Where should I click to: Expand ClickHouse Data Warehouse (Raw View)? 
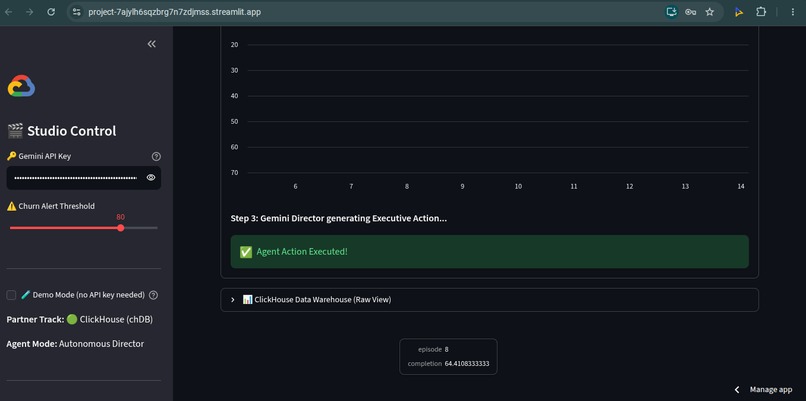click(489, 300)
